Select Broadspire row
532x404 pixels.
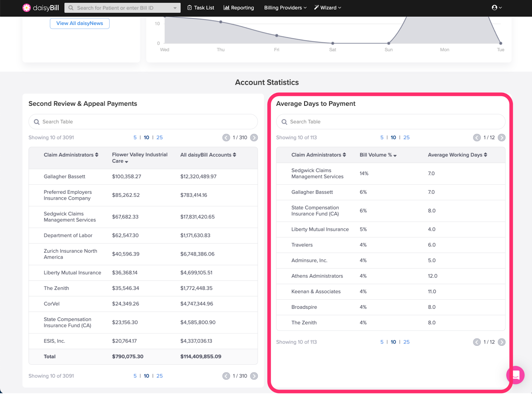(391, 307)
